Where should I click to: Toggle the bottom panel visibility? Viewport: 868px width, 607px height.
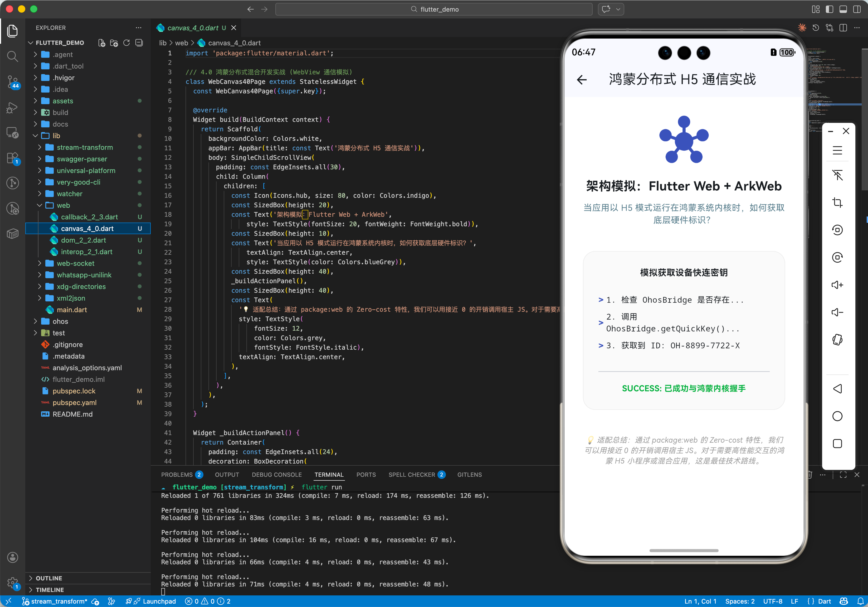coord(843,9)
